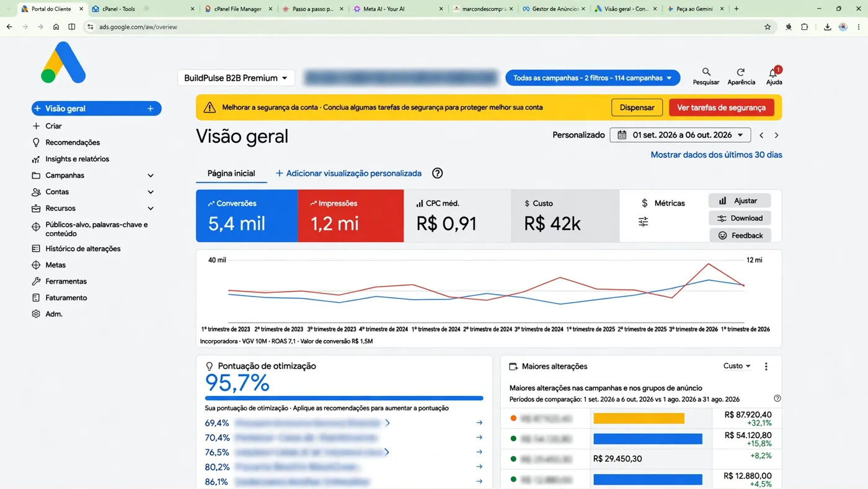Select the red Impressões metric card

coord(351,216)
